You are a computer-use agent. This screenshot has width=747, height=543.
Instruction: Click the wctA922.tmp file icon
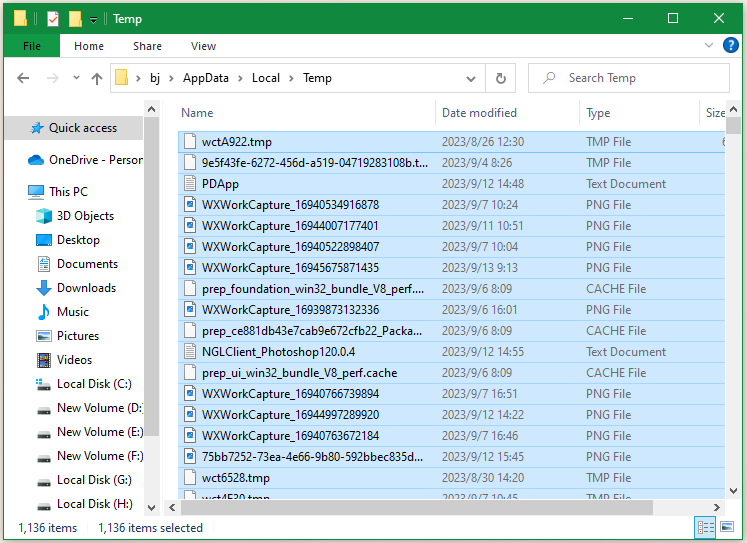pos(190,142)
